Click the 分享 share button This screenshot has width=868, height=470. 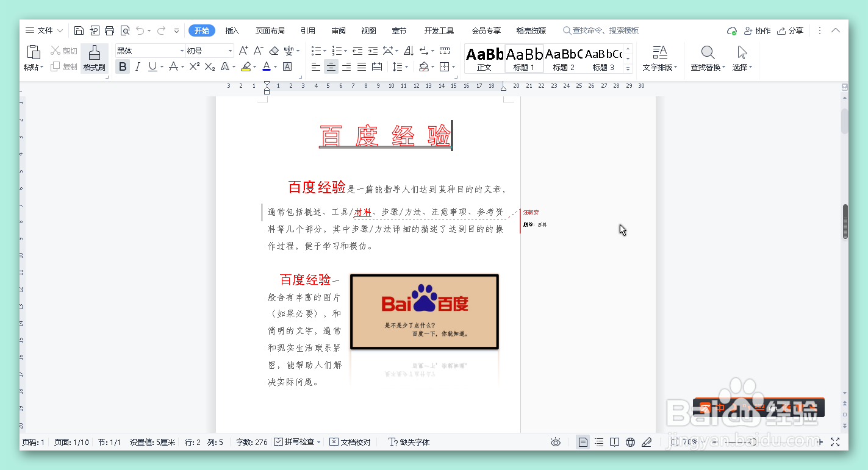[790, 30]
